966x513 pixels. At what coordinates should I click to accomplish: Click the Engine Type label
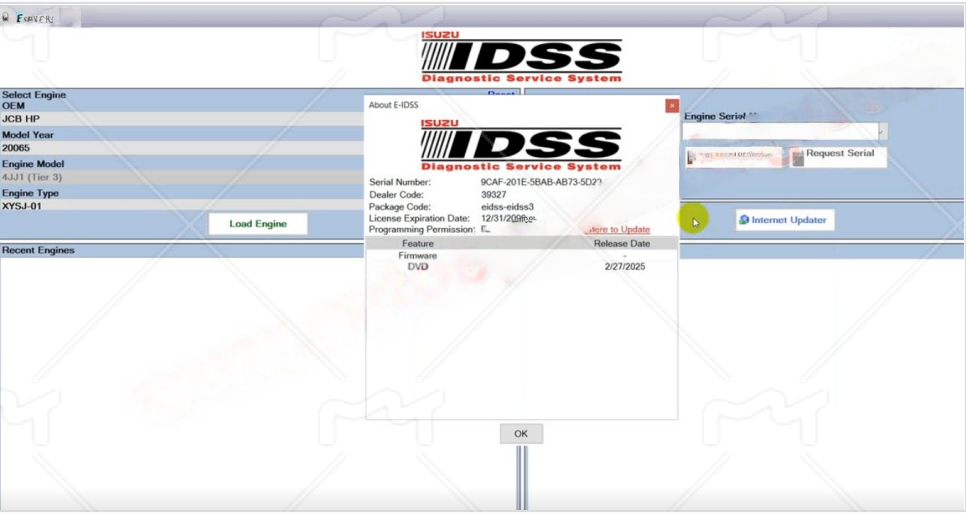[x=30, y=193]
